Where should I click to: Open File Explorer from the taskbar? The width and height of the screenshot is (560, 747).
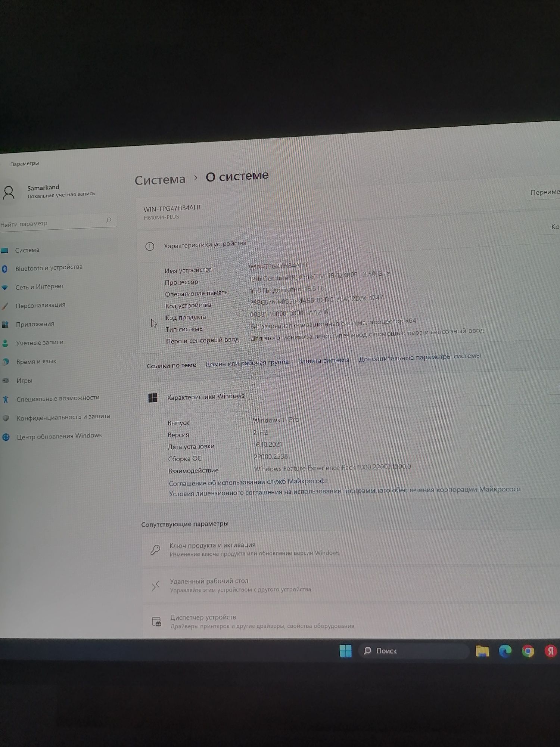click(x=482, y=651)
